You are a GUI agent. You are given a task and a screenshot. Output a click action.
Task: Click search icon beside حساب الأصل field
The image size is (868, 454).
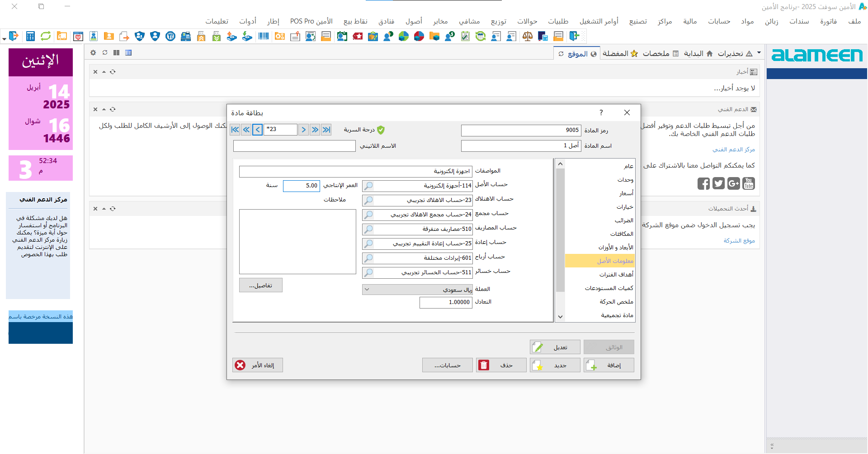(368, 186)
